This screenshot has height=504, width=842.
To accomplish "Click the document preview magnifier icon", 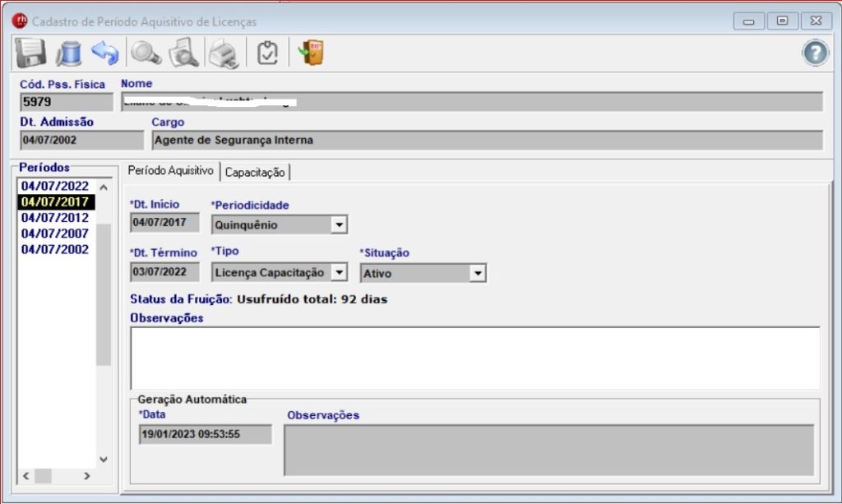I will click(x=183, y=53).
